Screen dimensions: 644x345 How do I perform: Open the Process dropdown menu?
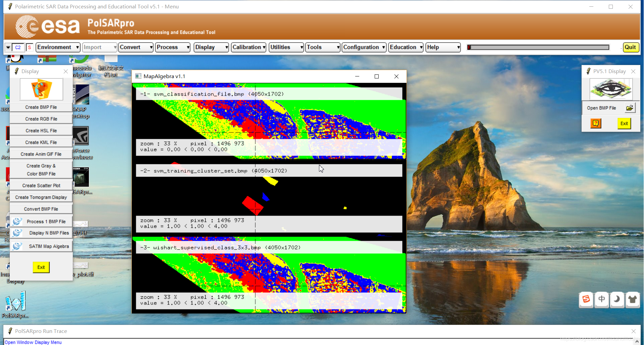coord(173,47)
